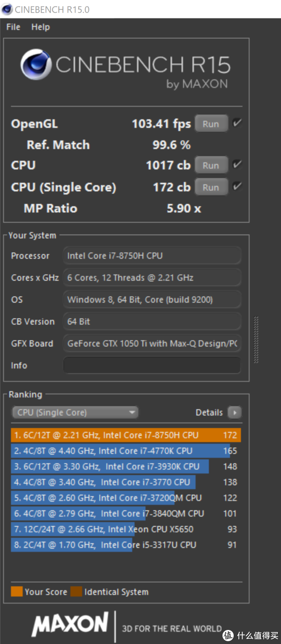
Task: Toggle the CPU (Single Core) checkbox
Action: (x=237, y=187)
